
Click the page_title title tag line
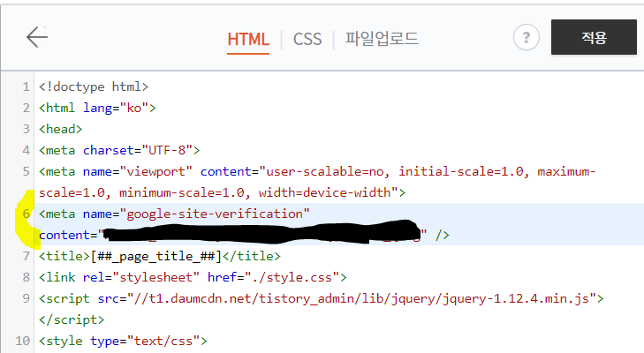(160, 256)
